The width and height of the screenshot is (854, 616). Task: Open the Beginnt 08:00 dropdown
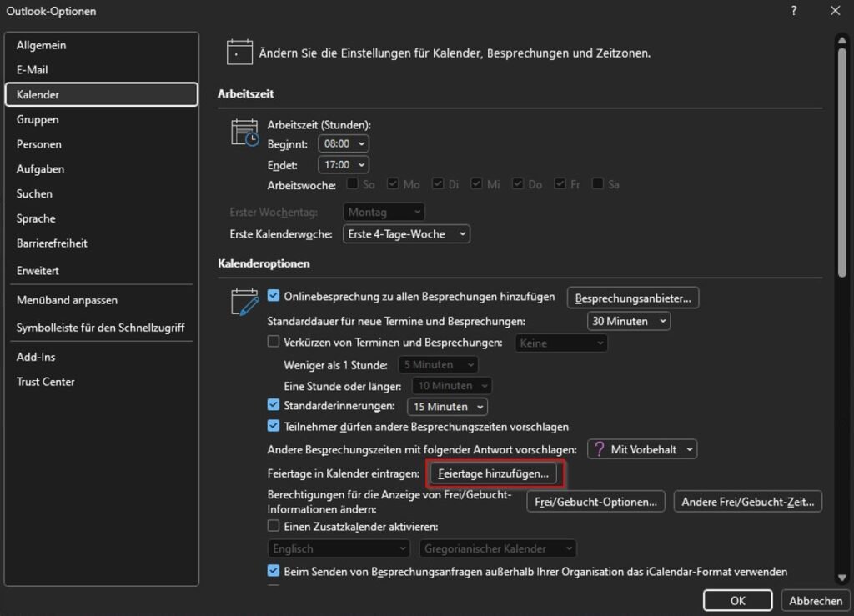(344, 143)
